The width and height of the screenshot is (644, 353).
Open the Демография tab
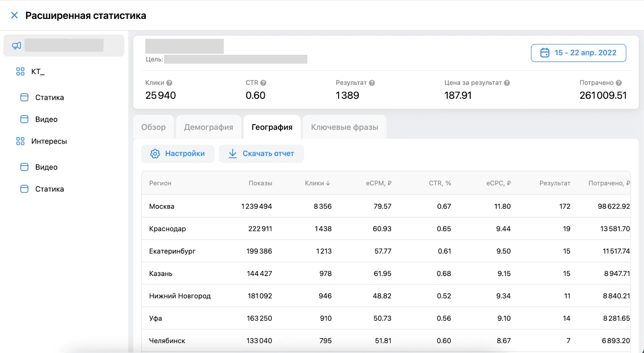pyautogui.click(x=208, y=127)
